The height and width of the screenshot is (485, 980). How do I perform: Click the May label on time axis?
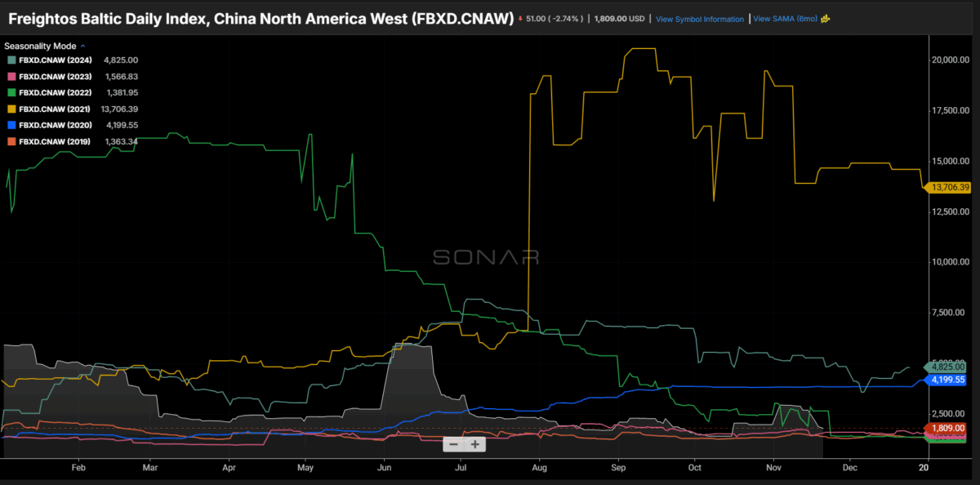click(305, 469)
